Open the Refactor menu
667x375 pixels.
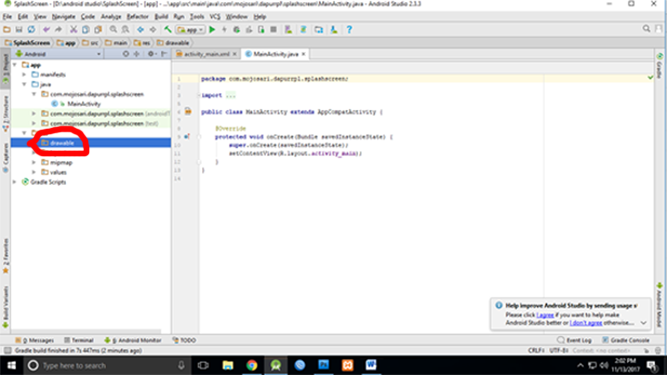[x=137, y=17]
